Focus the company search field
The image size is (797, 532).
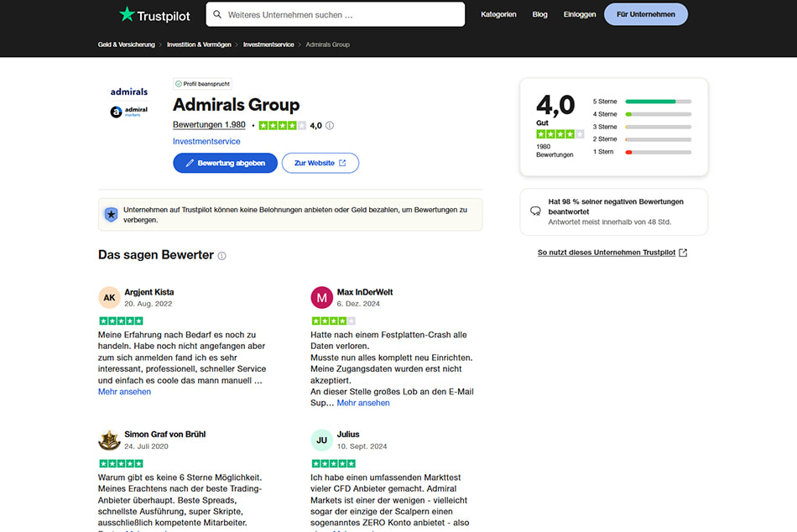(336, 14)
